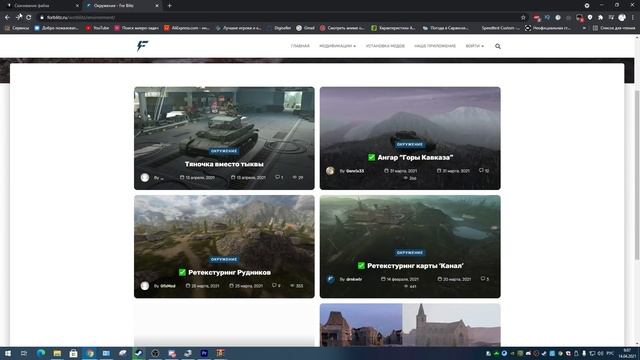
Task: Open File Explorer from the taskbar
Action: tap(57, 353)
